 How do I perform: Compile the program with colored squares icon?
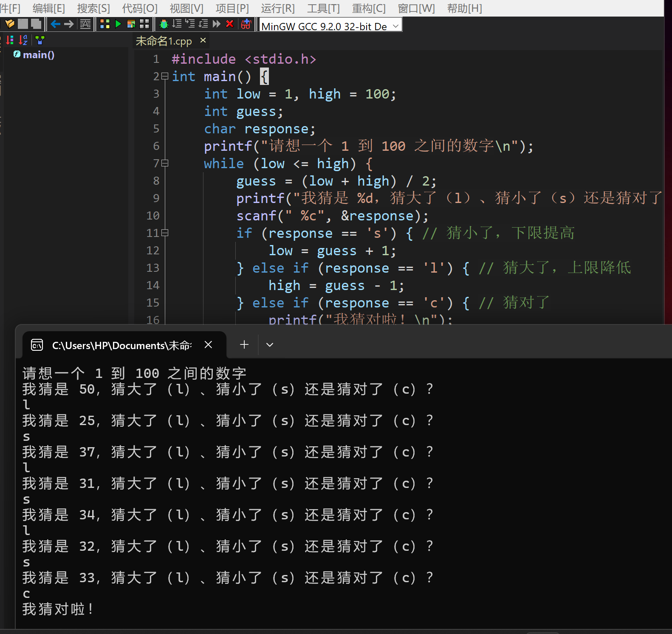[105, 24]
